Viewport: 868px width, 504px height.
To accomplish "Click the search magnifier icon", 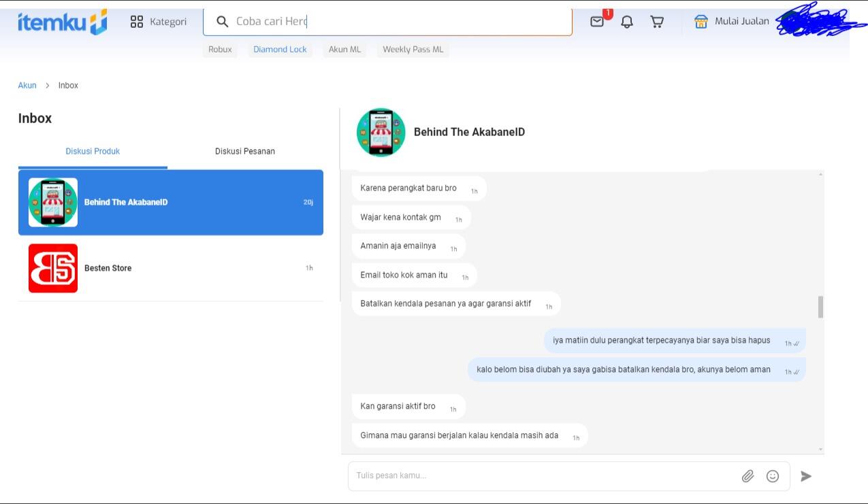I will click(222, 22).
